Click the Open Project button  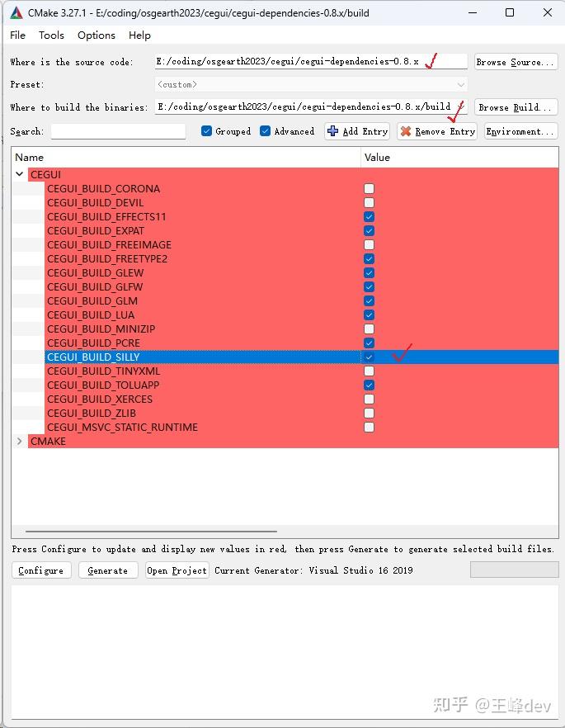tap(177, 570)
